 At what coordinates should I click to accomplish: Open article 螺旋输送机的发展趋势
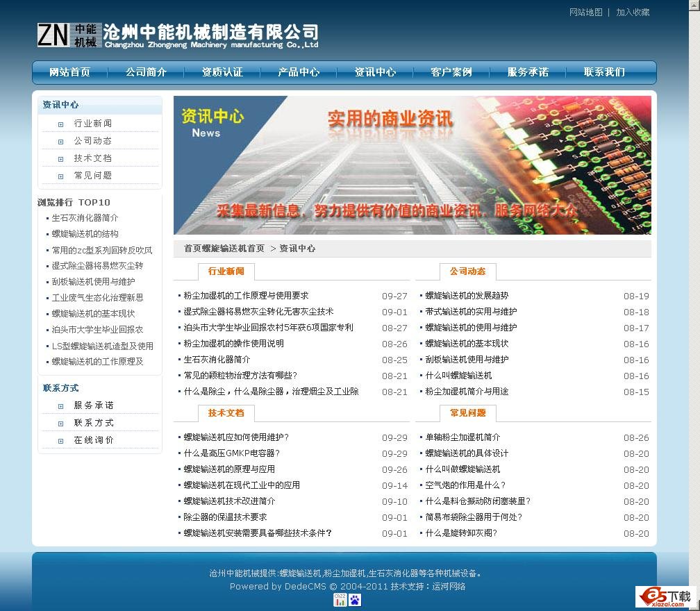(467, 296)
